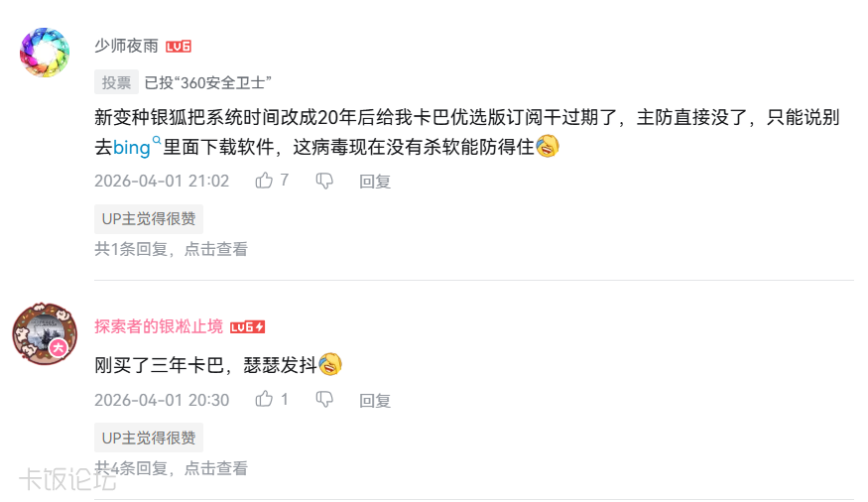This screenshot has width=868, height=502.
Task: Reply to the 刚买了三年卡巴 comment
Action: coord(375,400)
